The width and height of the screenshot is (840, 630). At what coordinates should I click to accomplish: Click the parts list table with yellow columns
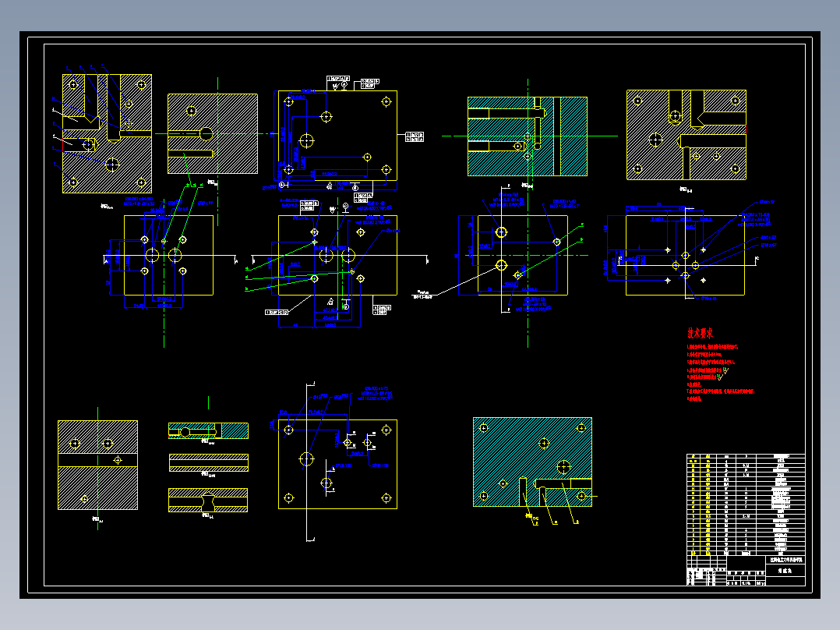746,504
